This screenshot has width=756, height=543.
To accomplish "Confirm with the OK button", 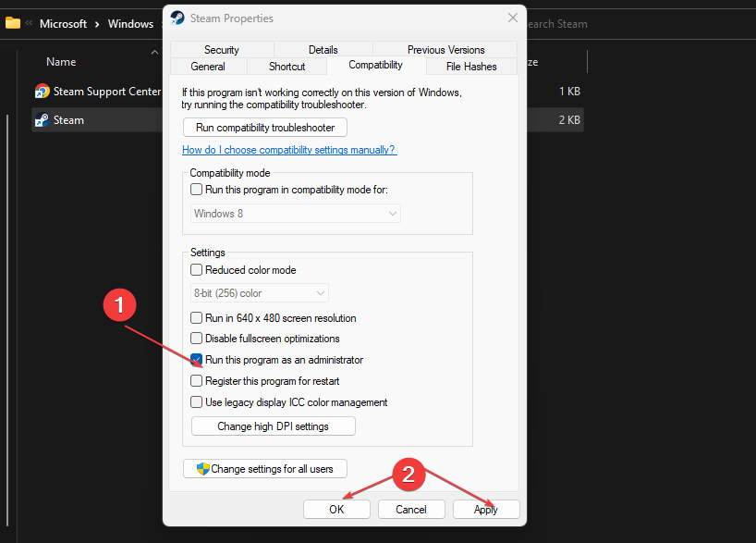I will pyautogui.click(x=336, y=509).
